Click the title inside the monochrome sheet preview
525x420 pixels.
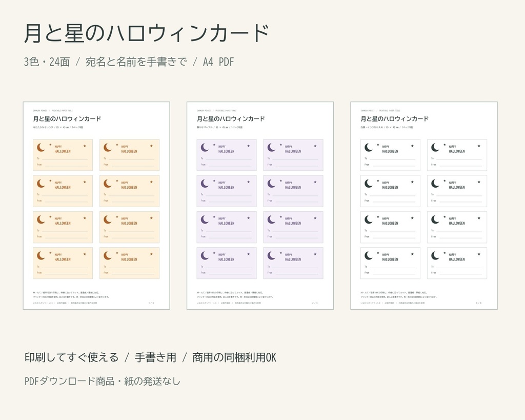pos(394,119)
